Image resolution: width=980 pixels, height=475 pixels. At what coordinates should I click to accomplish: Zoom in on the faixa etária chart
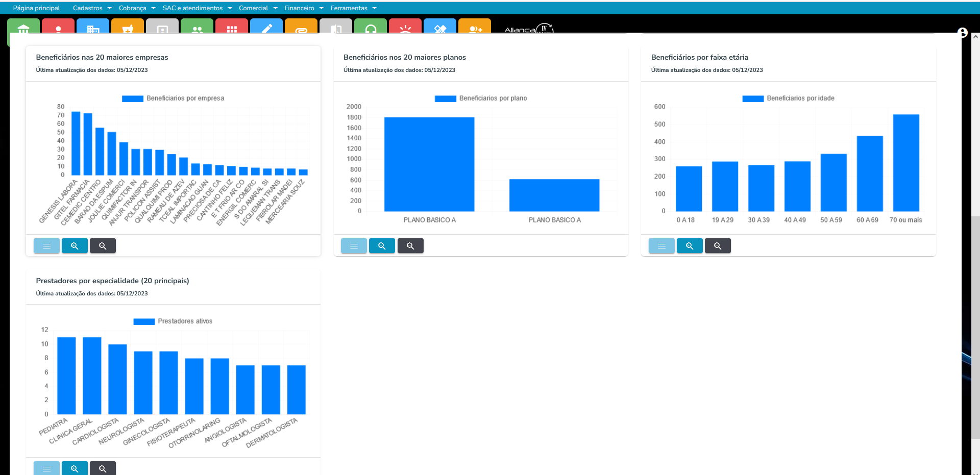(x=690, y=246)
